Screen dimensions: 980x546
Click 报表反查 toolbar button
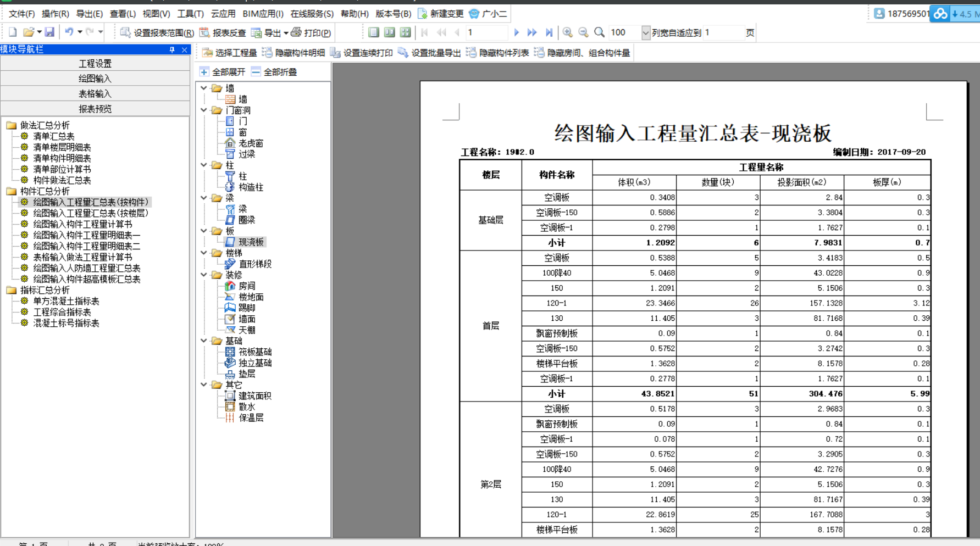pyautogui.click(x=223, y=33)
